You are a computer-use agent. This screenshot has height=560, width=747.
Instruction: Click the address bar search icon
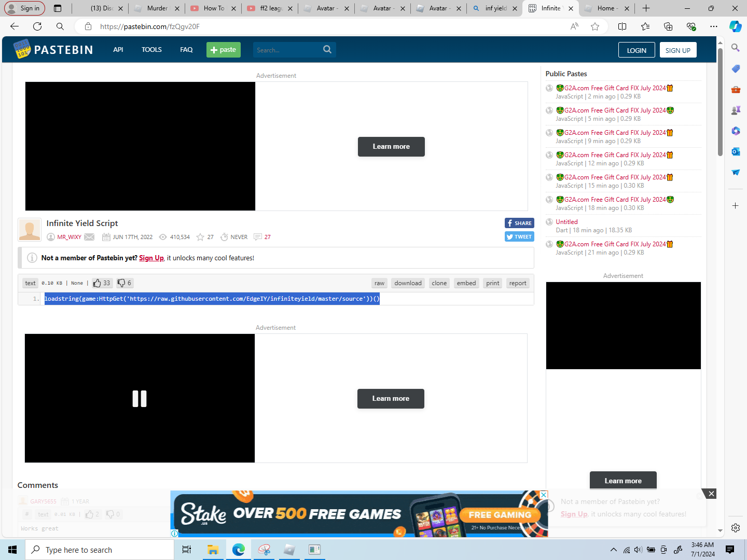60,26
